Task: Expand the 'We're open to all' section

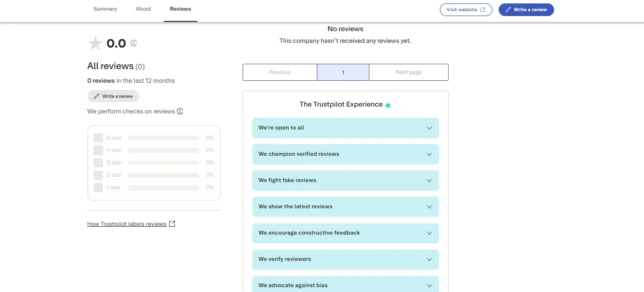Action: coord(346,128)
